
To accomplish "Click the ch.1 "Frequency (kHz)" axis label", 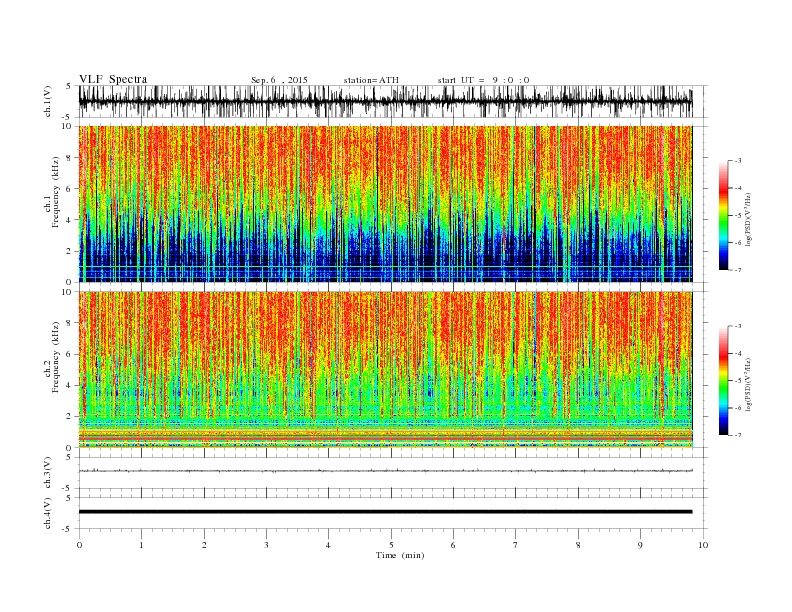I will tap(55, 192).
